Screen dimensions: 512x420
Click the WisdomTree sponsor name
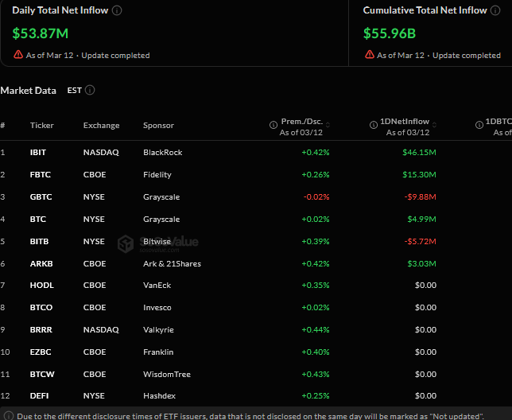pos(167,375)
